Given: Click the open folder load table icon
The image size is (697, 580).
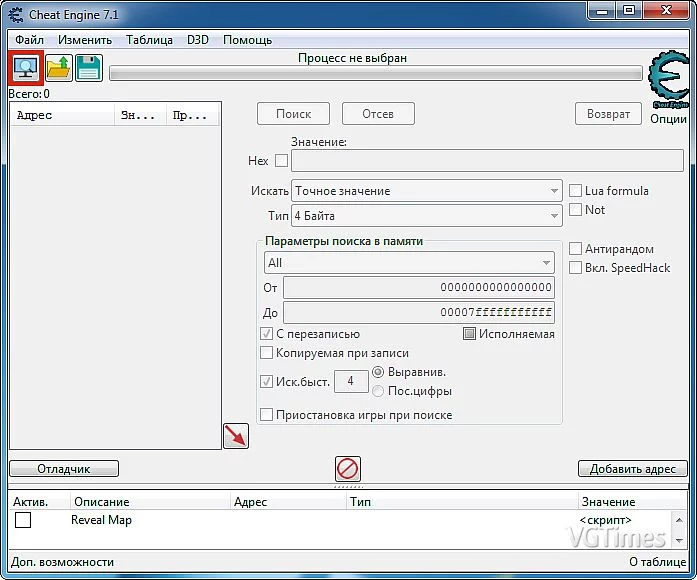Looking at the screenshot, I should (59, 68).
